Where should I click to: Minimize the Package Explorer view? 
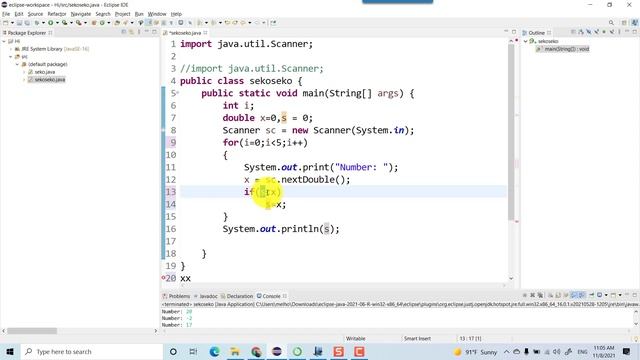click(x=147, y=32)
